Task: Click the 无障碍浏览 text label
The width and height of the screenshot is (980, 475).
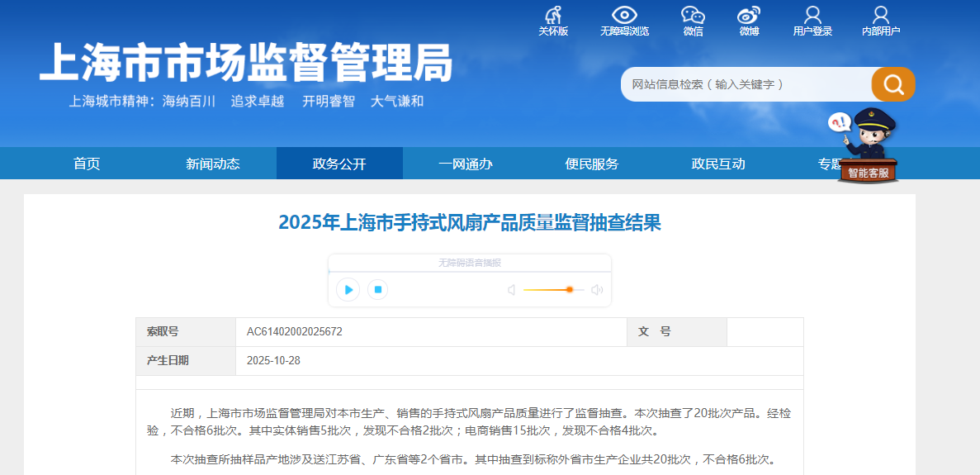Action: point(624,31)
